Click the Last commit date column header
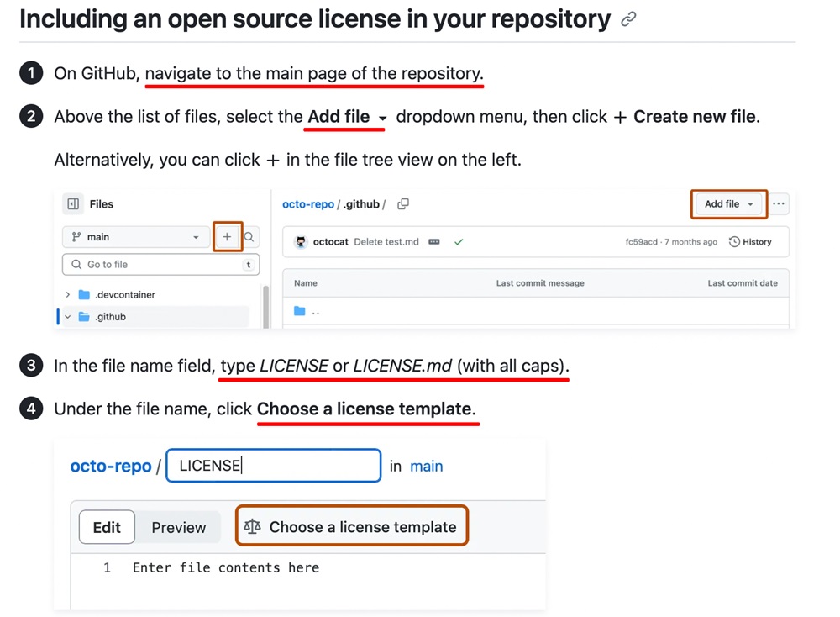The width and height of the screenshot is (840, 617). 743,283
